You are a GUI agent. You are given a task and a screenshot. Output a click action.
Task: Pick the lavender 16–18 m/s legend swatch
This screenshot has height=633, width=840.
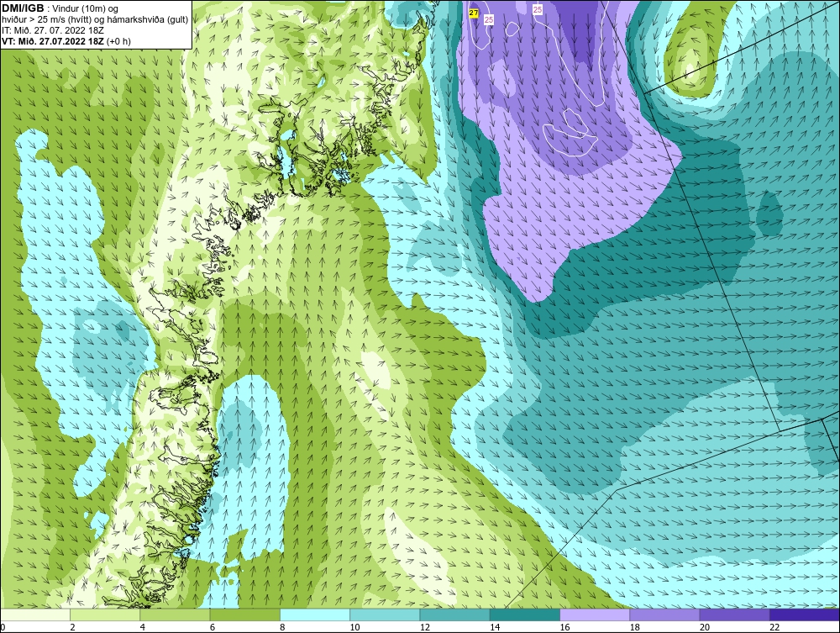click(x=595, y=615)
